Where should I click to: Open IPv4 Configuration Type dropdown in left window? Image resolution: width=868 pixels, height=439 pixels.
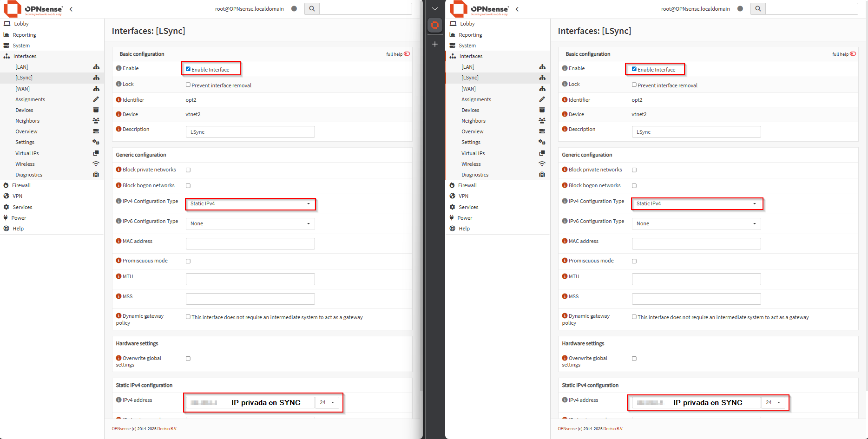250,203
